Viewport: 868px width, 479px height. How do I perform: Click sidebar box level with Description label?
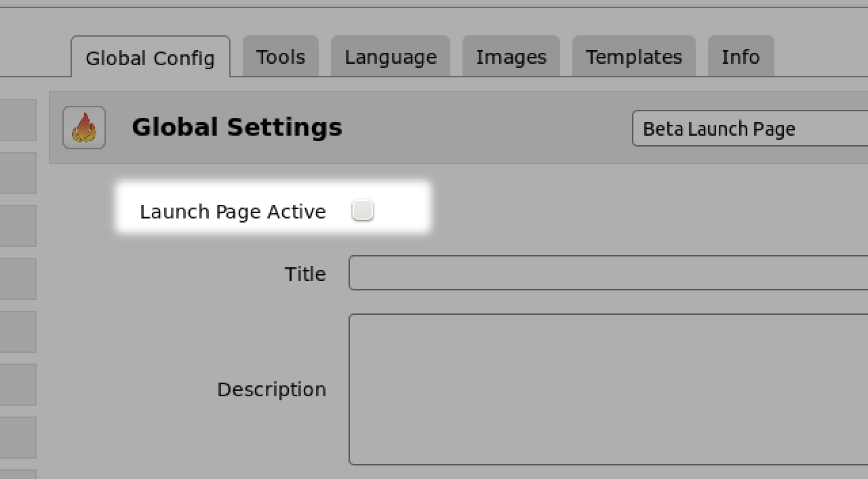pos(18,383)
